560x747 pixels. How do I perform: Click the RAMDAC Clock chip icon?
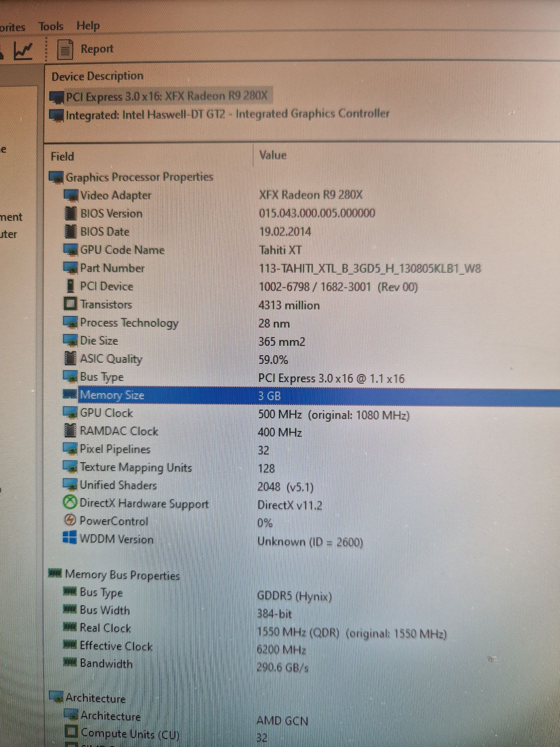70,431
